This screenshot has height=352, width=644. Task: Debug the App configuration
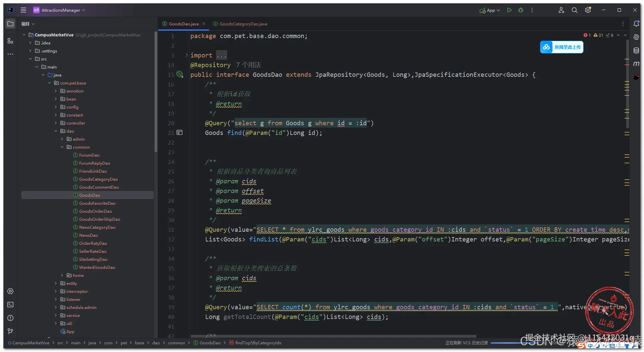pos(521,10)
